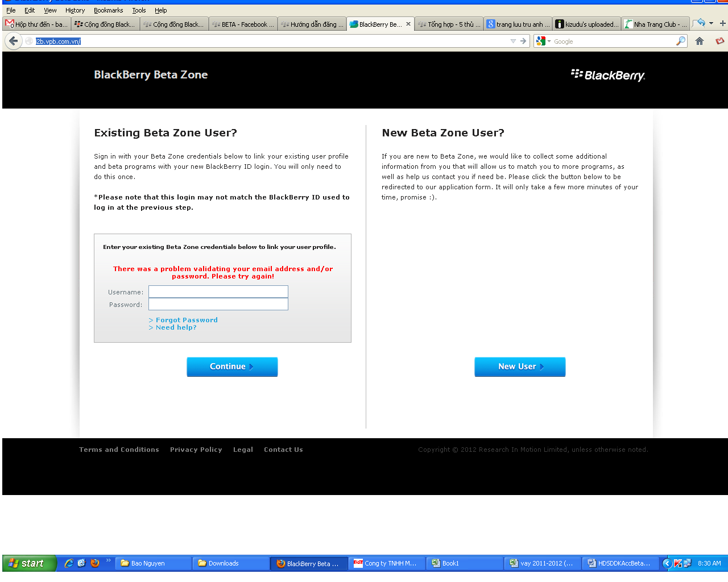
Task: Open the File menu
Action: tap(11, 10)
